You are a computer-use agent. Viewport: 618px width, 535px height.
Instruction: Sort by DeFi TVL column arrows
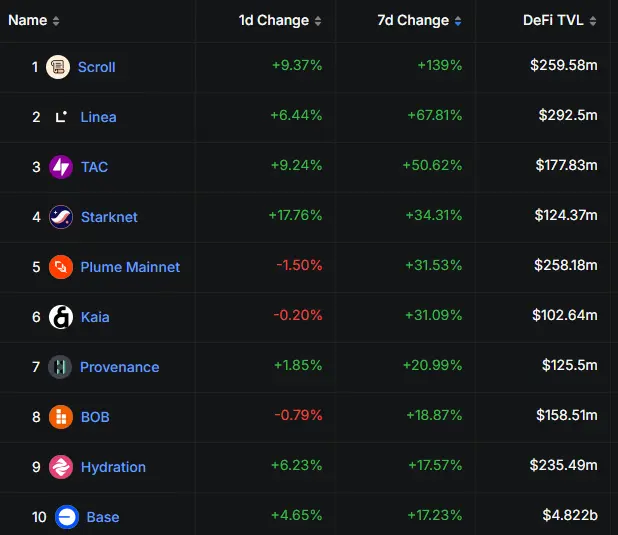(x=592, y=21)
